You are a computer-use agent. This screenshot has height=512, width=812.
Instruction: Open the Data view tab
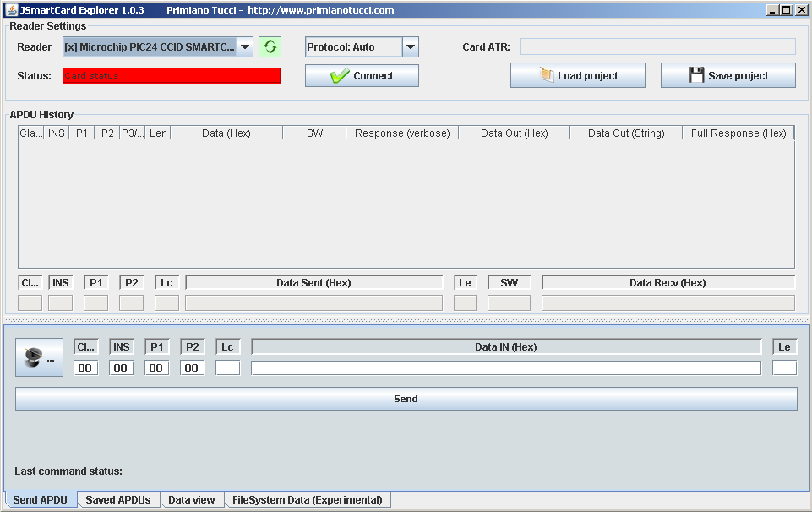(191, 500)
